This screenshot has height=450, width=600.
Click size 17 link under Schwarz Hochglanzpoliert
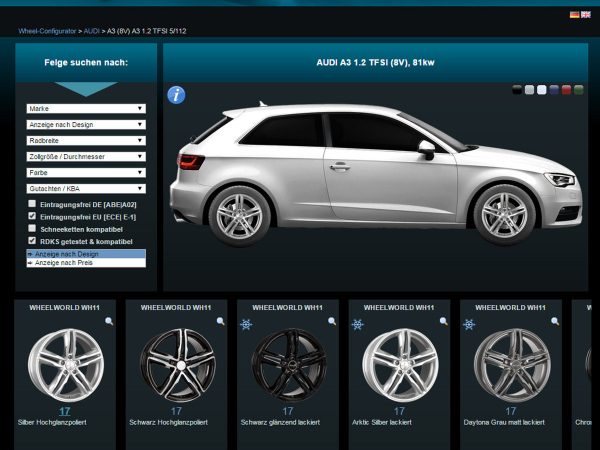pos(176,411)
